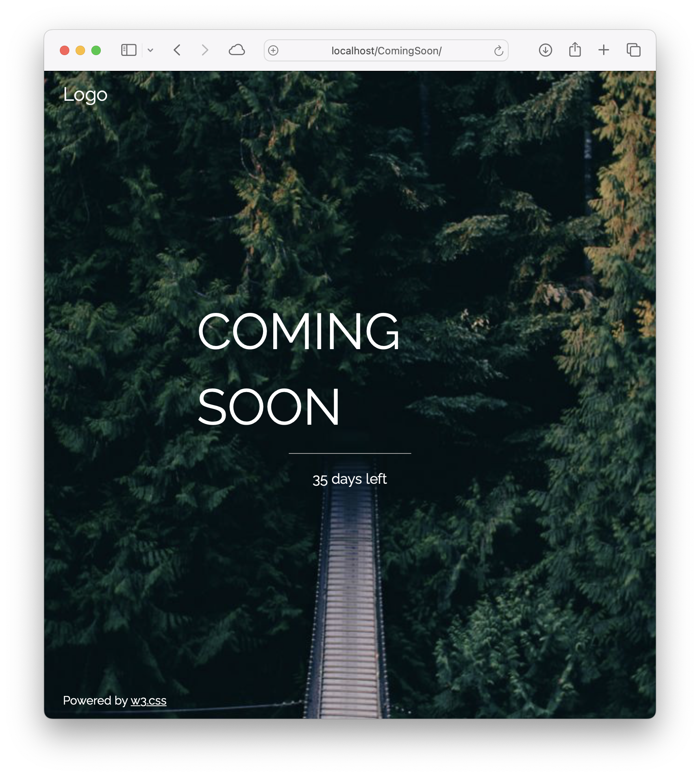Show the Downloads list
This screenshot has width=700, height=777.
pyautogui.click(x=545, y=50)
